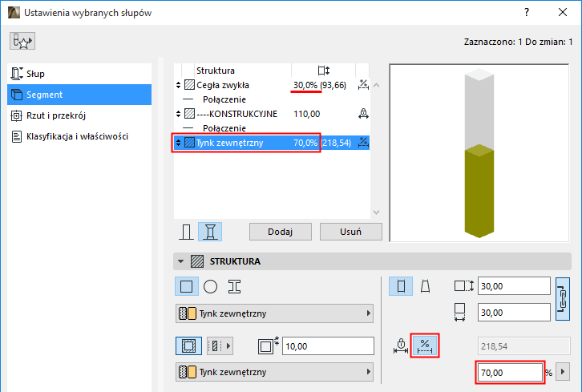This screenshot has width=582, height=392.
Task: Click the segment list scroll up arrow
Action: click(x=376, y=86)
